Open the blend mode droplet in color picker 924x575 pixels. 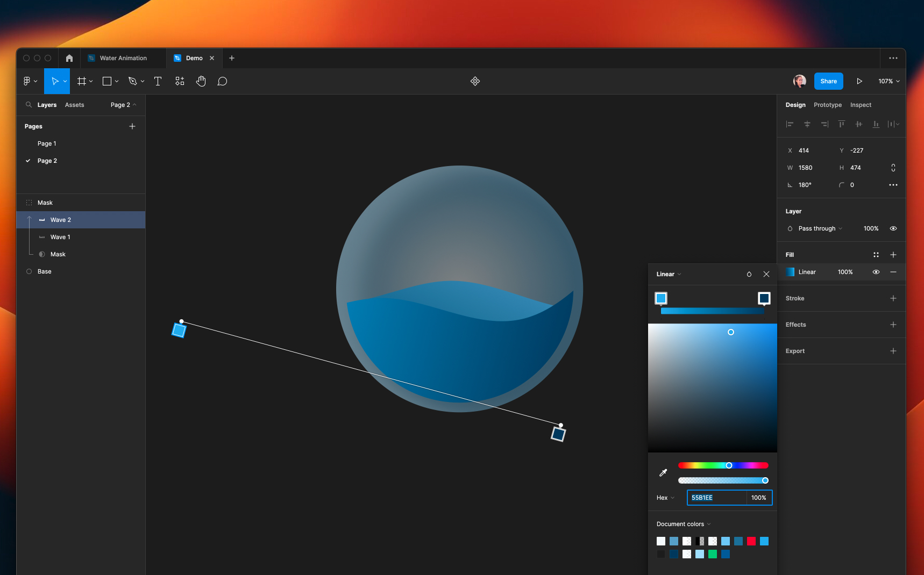[x=749, y=274]
